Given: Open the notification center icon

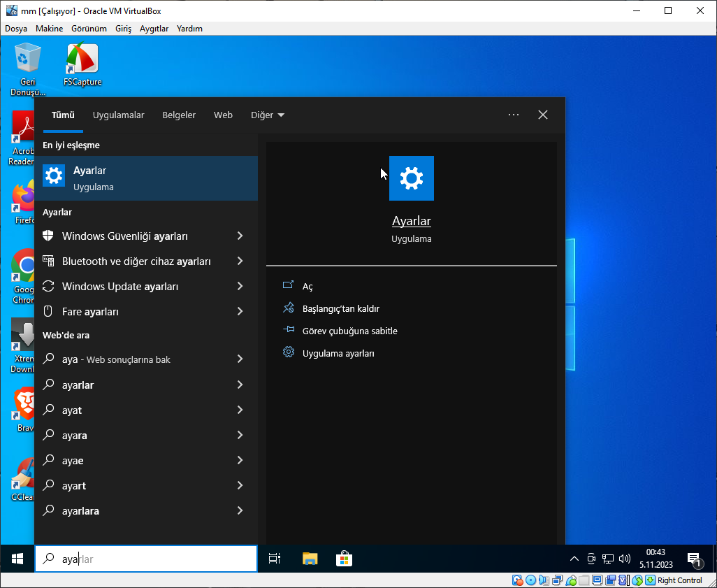Looking at the screenshot, I should coord(694,559).
